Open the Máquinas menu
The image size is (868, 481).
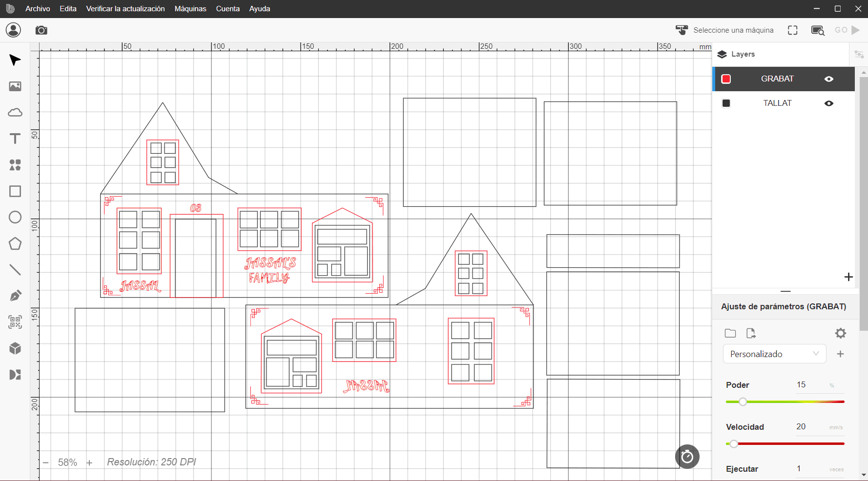click(190, 9)
